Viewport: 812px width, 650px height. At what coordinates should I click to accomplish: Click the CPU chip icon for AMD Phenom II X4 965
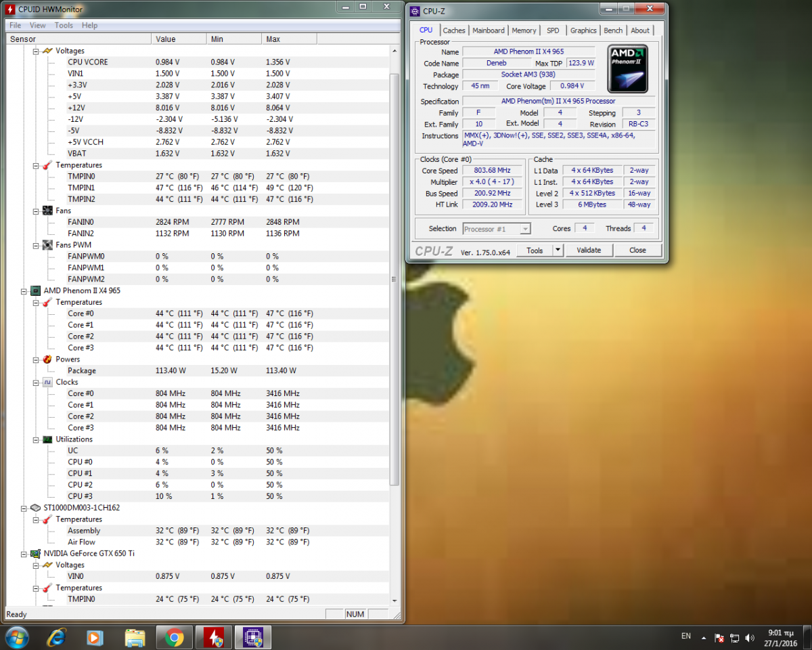click(x=36, y=290)
